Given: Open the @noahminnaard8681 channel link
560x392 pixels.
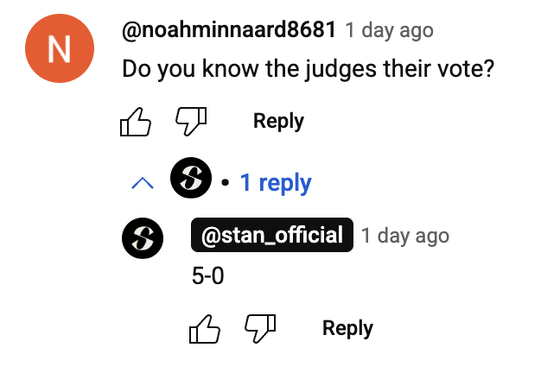Looking at the screenshot, I should click(x=228, y=31).
